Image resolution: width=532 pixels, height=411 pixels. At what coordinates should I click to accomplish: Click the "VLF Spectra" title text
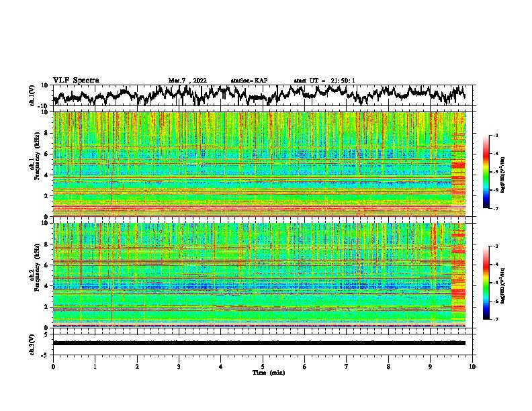(x=76, y=81)
